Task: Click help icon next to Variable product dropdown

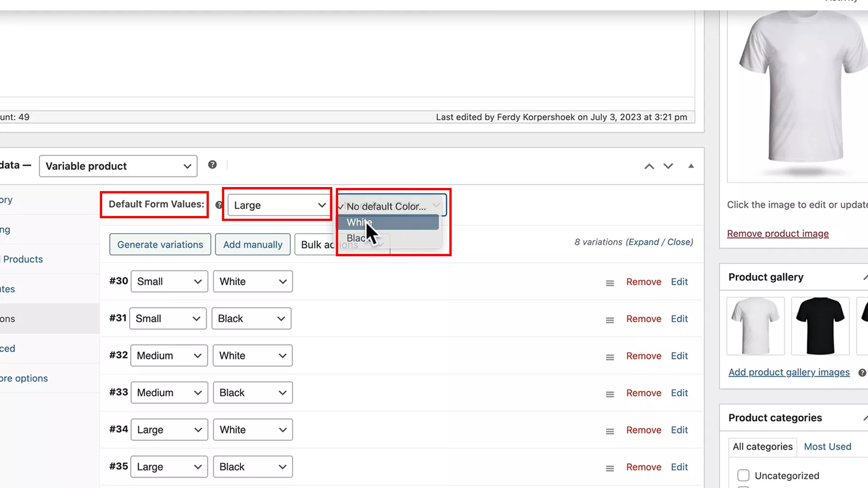Action: click(x=212, y=164)
